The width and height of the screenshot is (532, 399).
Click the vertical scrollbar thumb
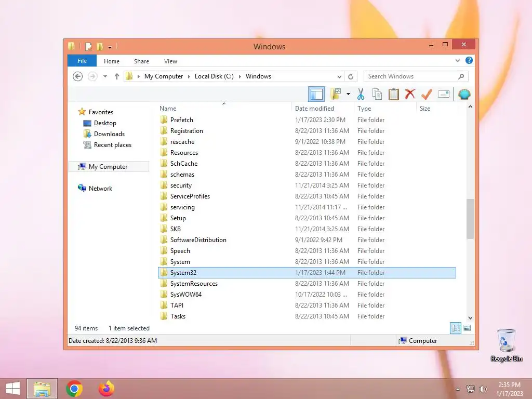[x=470, y=219]
